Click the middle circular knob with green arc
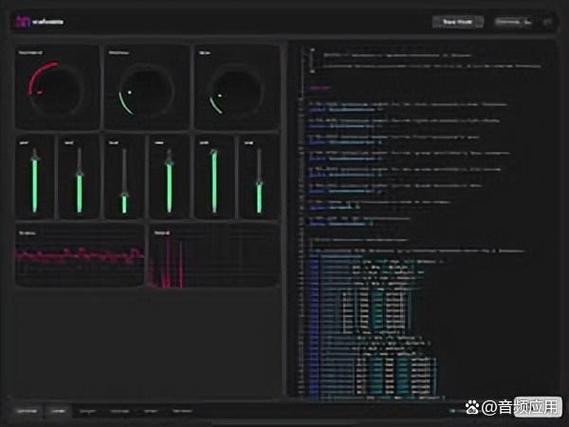The width and height of the screenshot is (569, 427). pos(147,90)
